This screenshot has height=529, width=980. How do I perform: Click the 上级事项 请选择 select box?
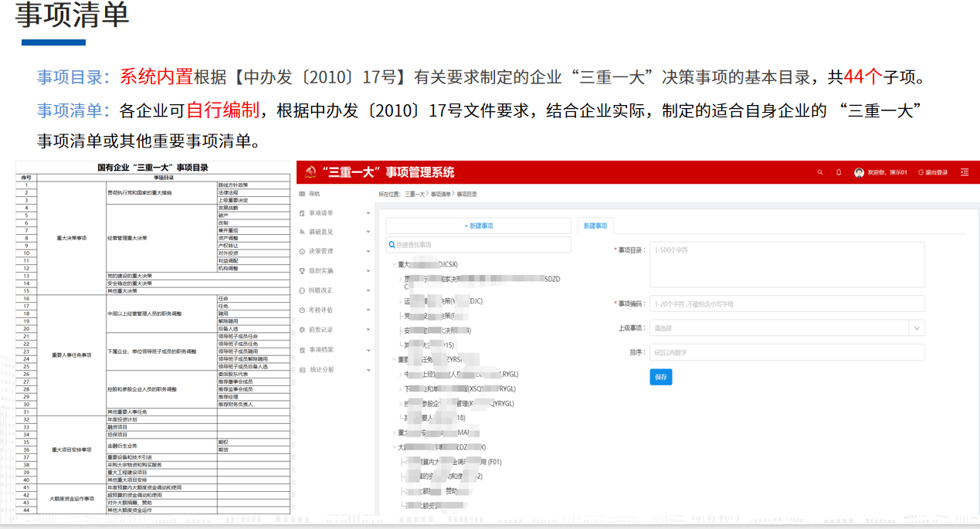tap(787, 328)
